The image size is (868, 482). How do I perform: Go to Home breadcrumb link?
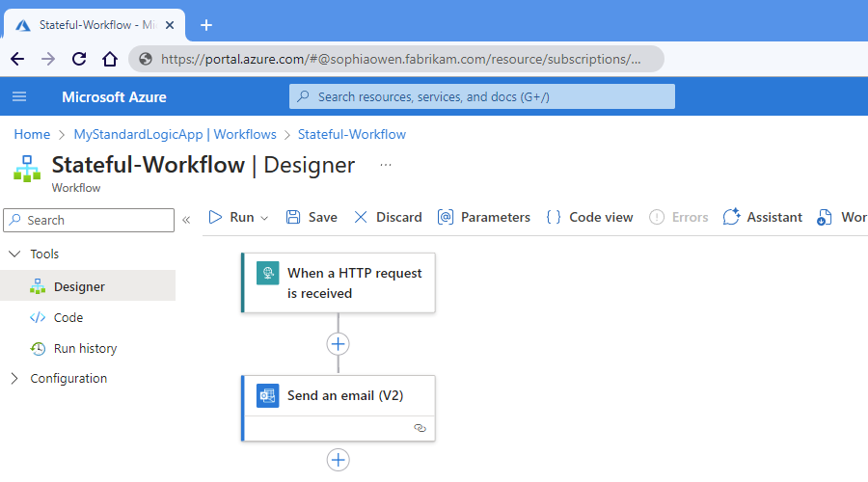point(32,134)
